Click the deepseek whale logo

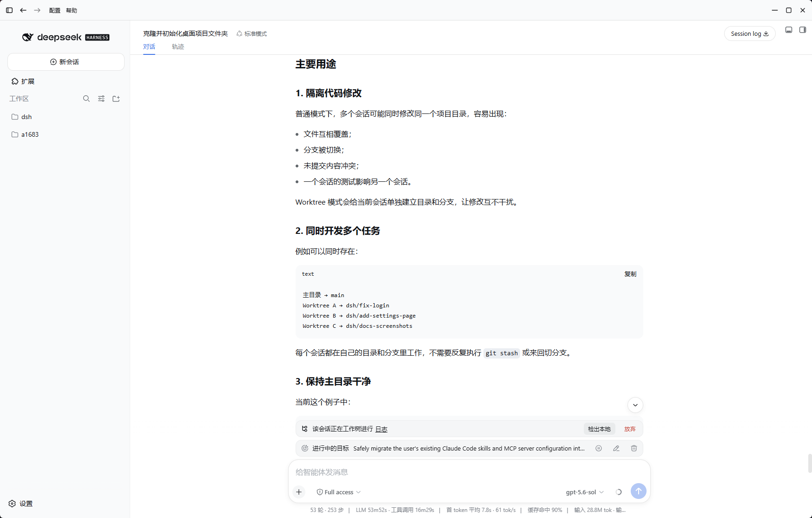(x=28, y=37)
